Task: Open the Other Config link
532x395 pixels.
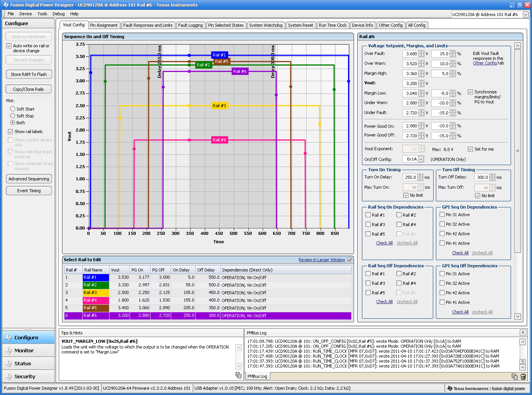Action: (x=485, y=63)
